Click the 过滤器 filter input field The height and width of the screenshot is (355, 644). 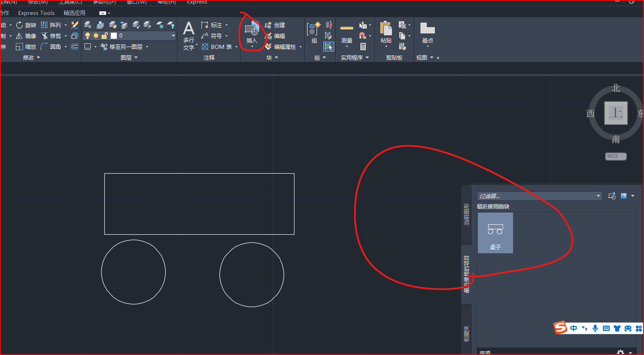coord(540,196)
